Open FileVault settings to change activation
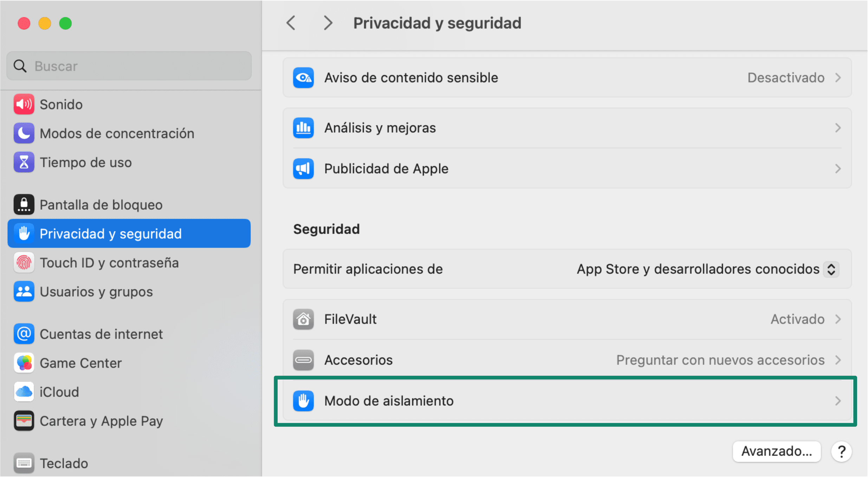This screenshot has width=868, height=477. [562, 319]
